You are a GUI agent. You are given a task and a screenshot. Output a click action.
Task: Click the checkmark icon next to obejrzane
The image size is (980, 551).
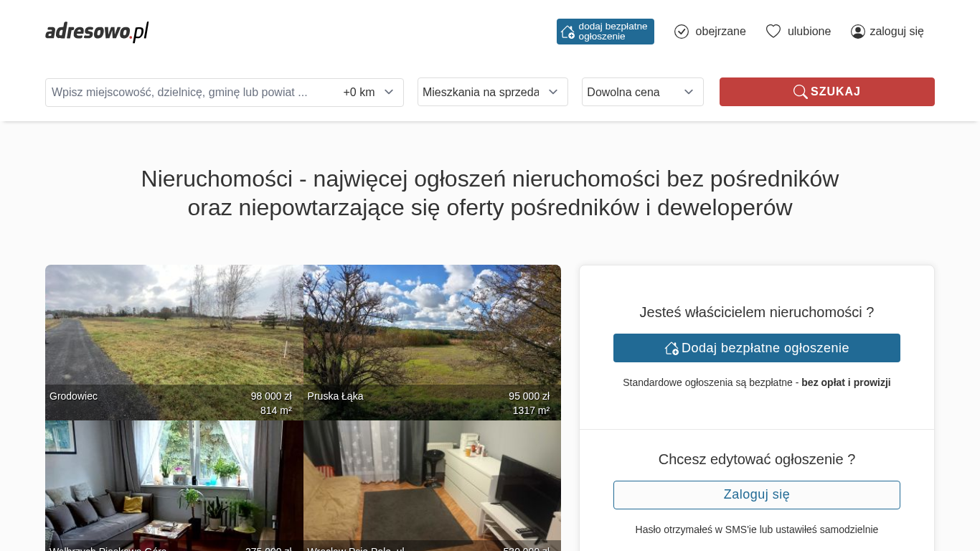(682, 32)
